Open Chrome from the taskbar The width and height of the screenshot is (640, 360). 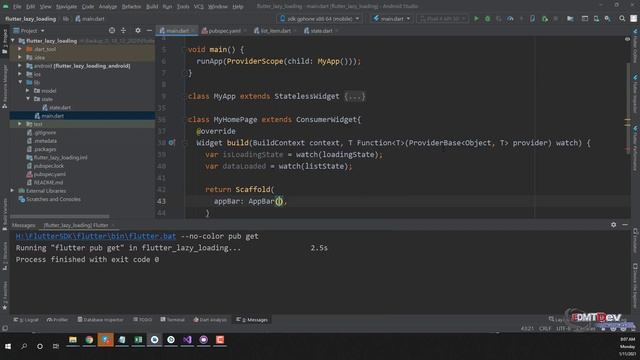pos(89,340)
